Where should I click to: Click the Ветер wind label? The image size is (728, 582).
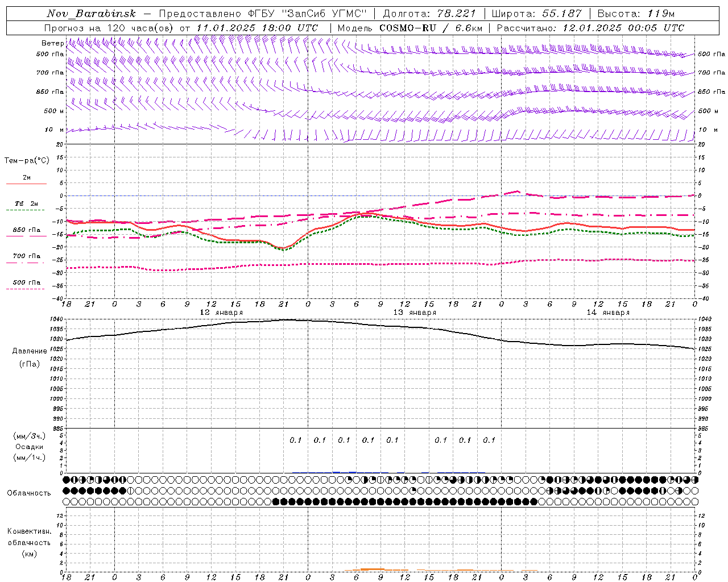[52, 43]
